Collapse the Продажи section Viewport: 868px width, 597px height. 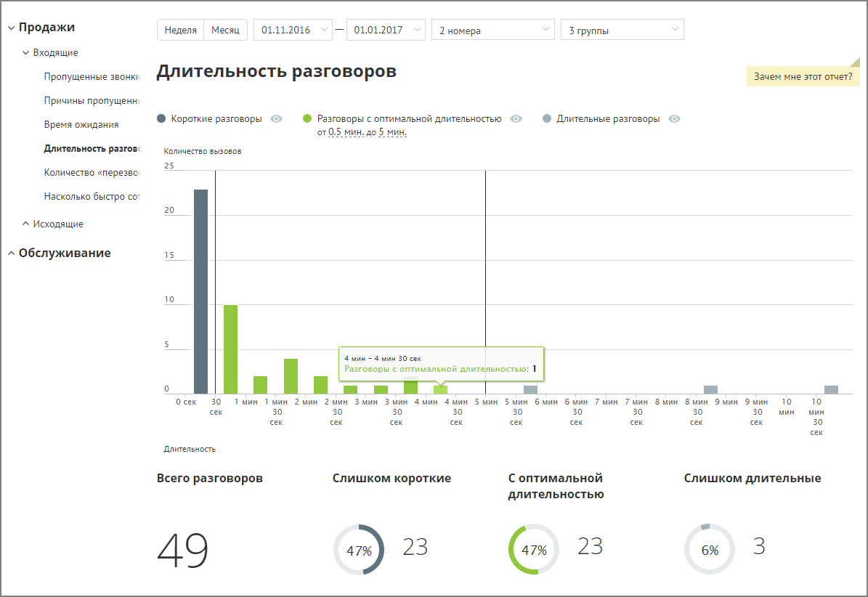pos(11,28)
